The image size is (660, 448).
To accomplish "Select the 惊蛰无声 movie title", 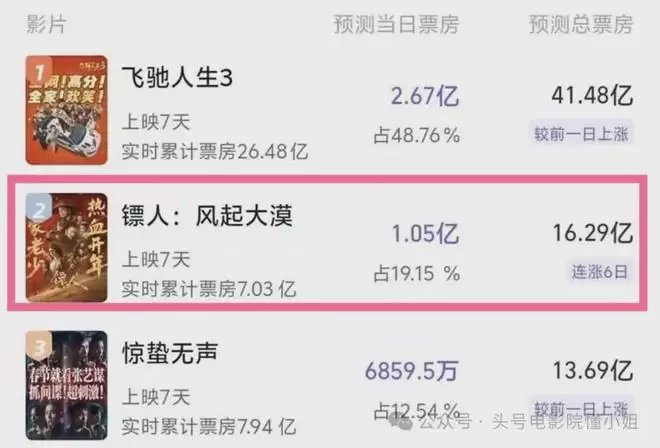I will pyautogui.click(x=169, y=352).
